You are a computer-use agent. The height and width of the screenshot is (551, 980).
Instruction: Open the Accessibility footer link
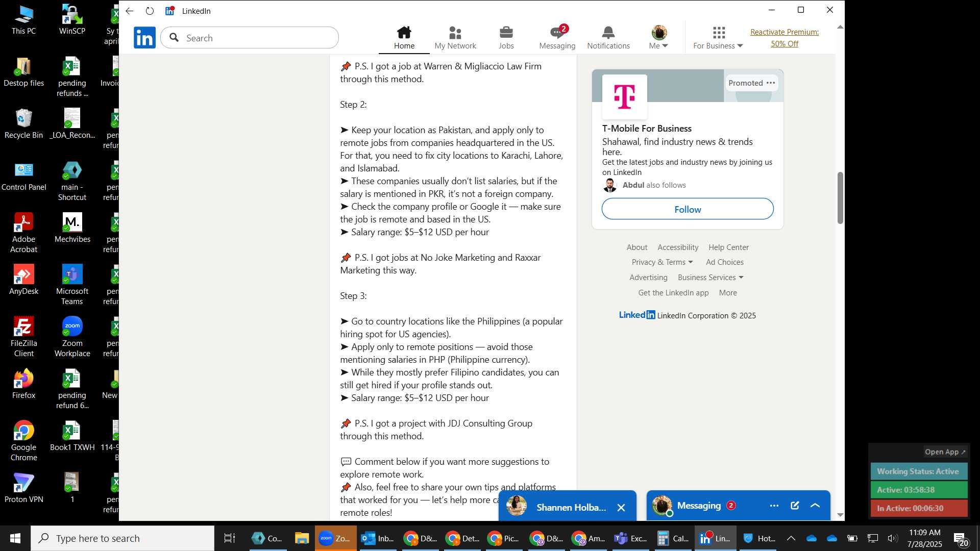[678, 247]
